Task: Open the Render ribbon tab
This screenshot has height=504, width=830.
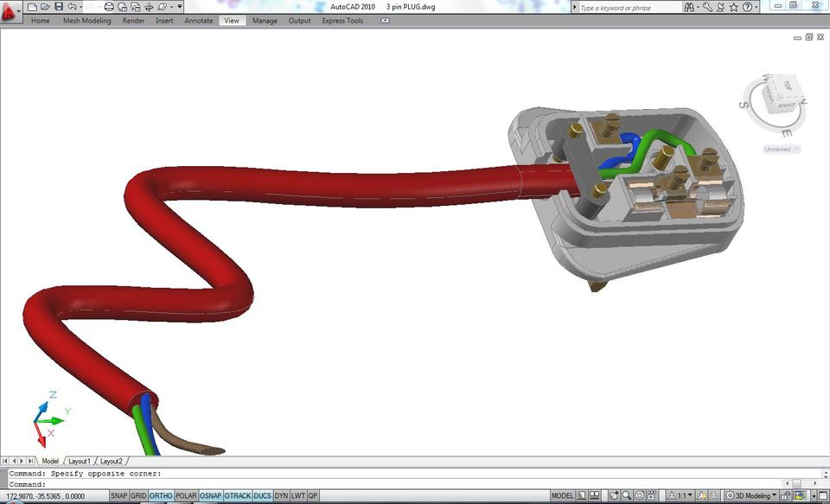Action: (x=133, y=21)
